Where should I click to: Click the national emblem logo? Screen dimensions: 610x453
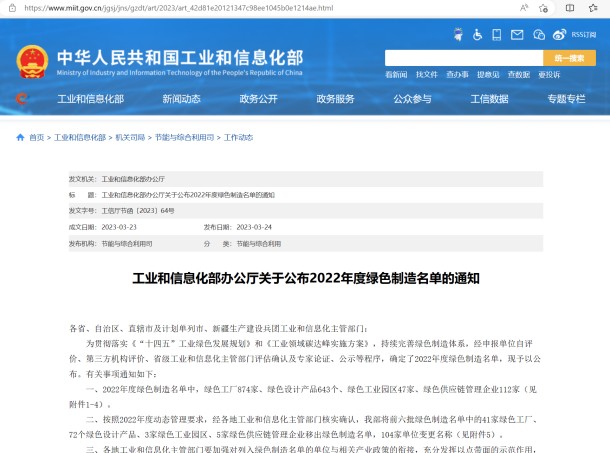35,58
